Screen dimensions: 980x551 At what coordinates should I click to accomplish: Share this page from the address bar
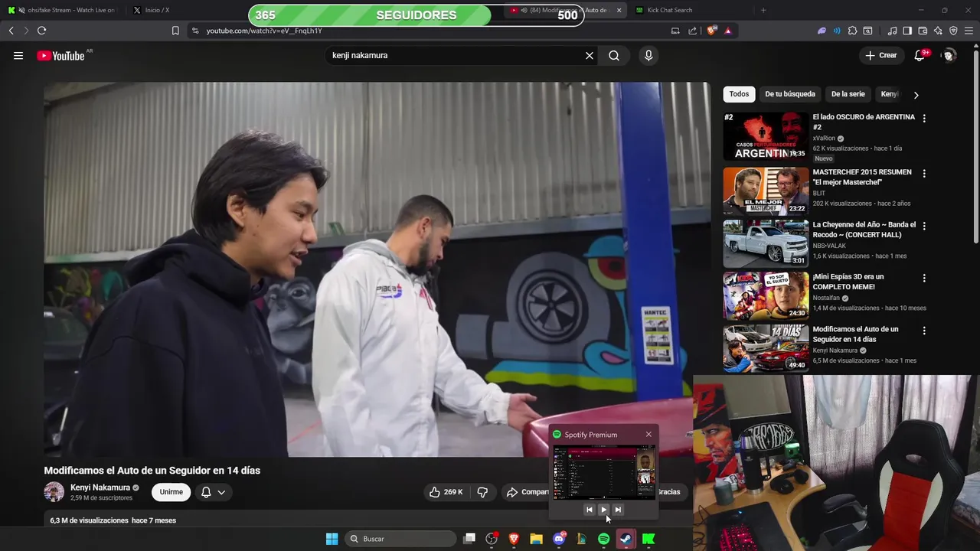pyautogui.click(x=693, y=31)
